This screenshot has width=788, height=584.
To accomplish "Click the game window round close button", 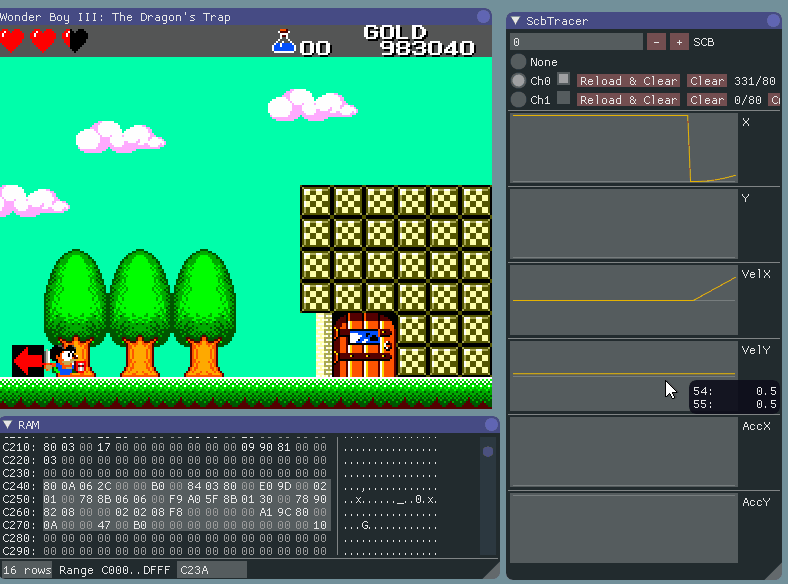I will click(x=483, y=17).
